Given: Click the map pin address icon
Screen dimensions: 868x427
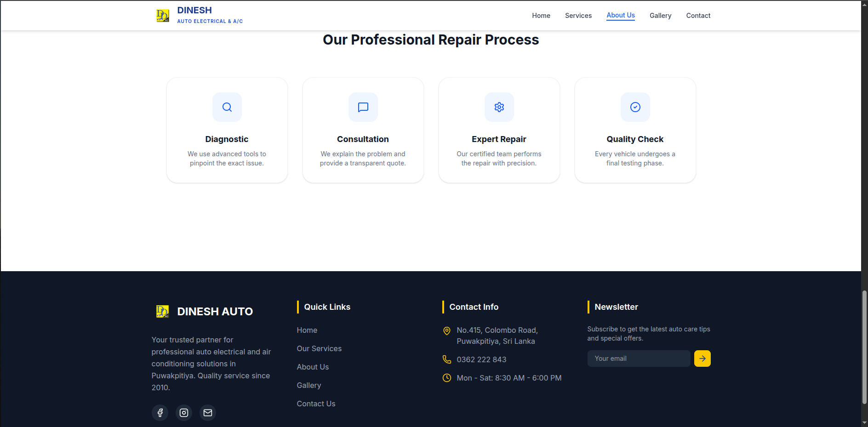Looking at the screenshot, I should click(447, 331).
